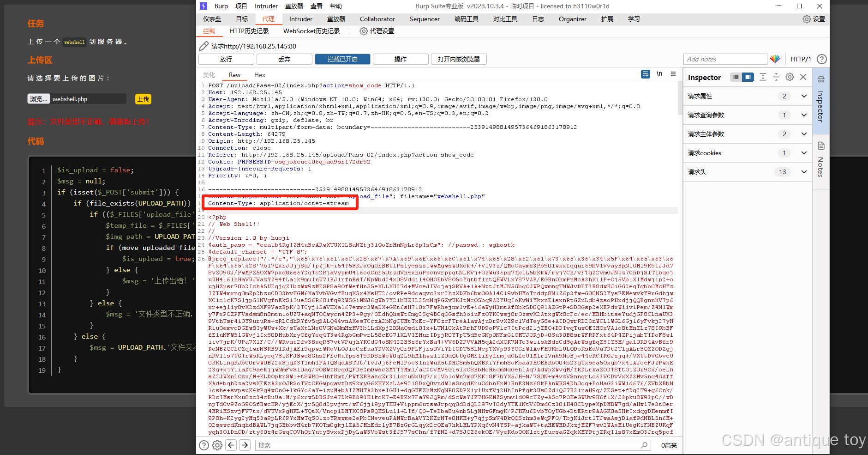Toggle the 拦截已开启 intercept button
This screenshot has height=455, width=868.
tap(342, 59)
